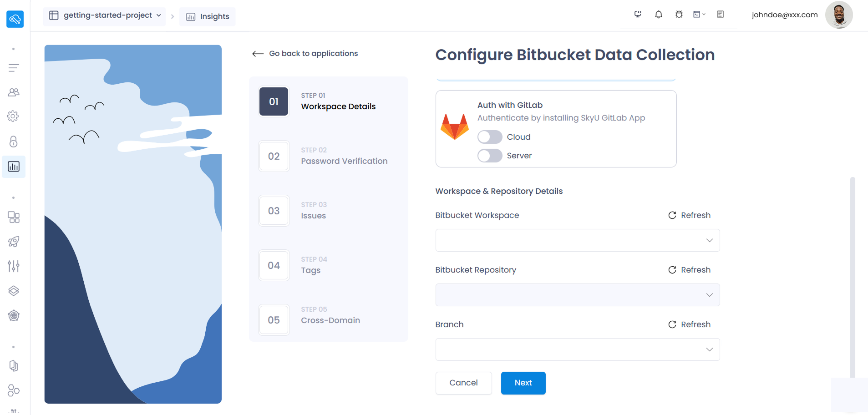
Task: Open the padlock security icon in sidebar
Action: 14,142
